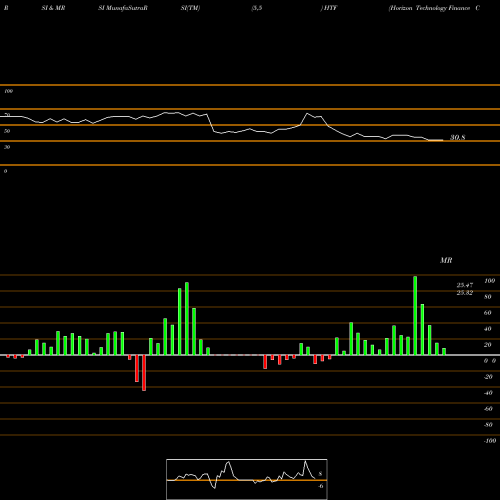This screenshot has width=500, height=500.
Task: Select the MR axis label -80
Action: (x=488, y=425)
